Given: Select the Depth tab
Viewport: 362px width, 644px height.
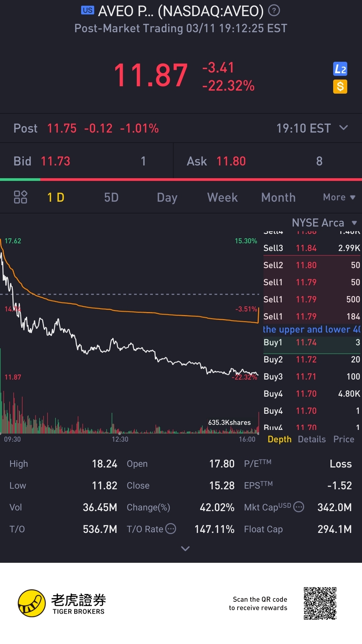Looking at the screenshot, I should [x=280, y=439].
